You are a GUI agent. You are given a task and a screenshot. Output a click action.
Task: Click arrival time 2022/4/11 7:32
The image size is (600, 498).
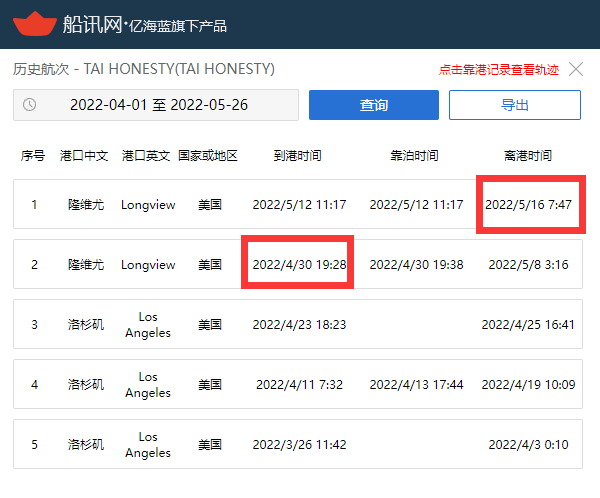(299, 384)
